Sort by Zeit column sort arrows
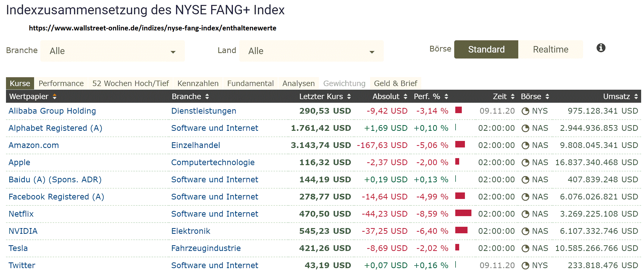 [513, 97]
